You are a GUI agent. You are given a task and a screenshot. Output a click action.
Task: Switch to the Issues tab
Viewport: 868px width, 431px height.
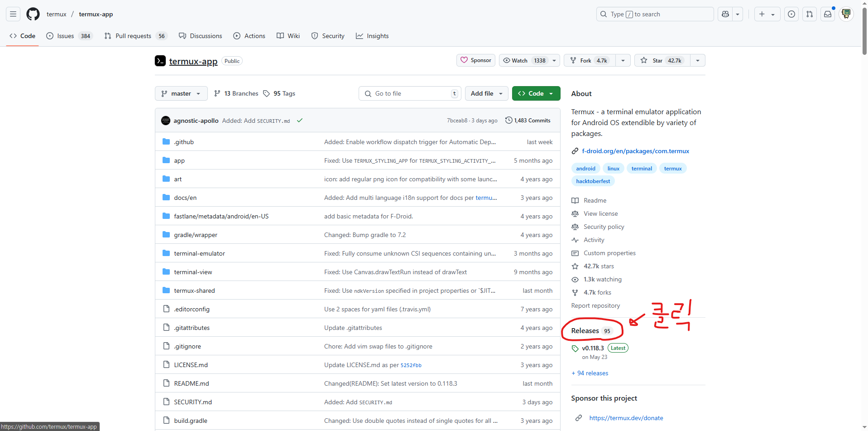[69, 36]
